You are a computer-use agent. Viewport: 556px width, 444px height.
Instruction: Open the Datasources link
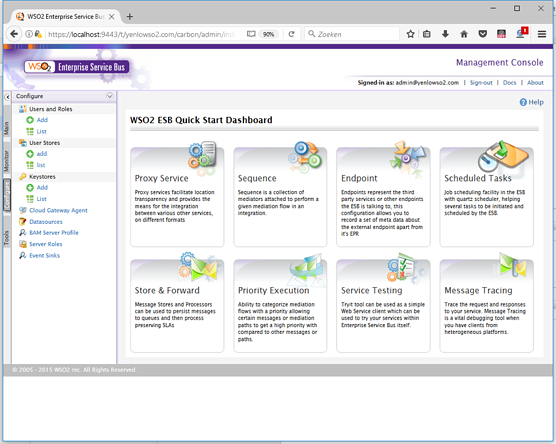pos(46,221)
